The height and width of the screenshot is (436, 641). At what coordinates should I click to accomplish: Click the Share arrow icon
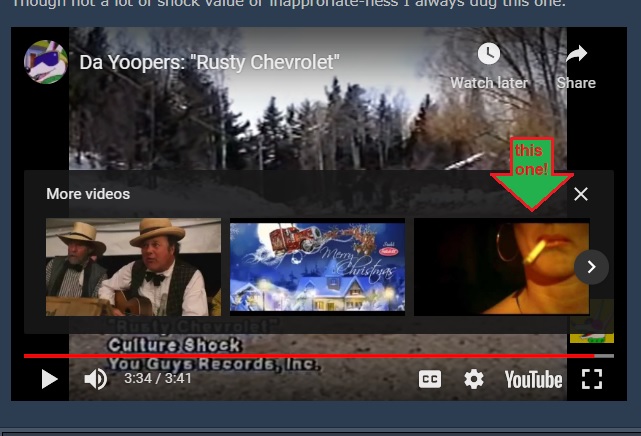[x=576, y=54]
